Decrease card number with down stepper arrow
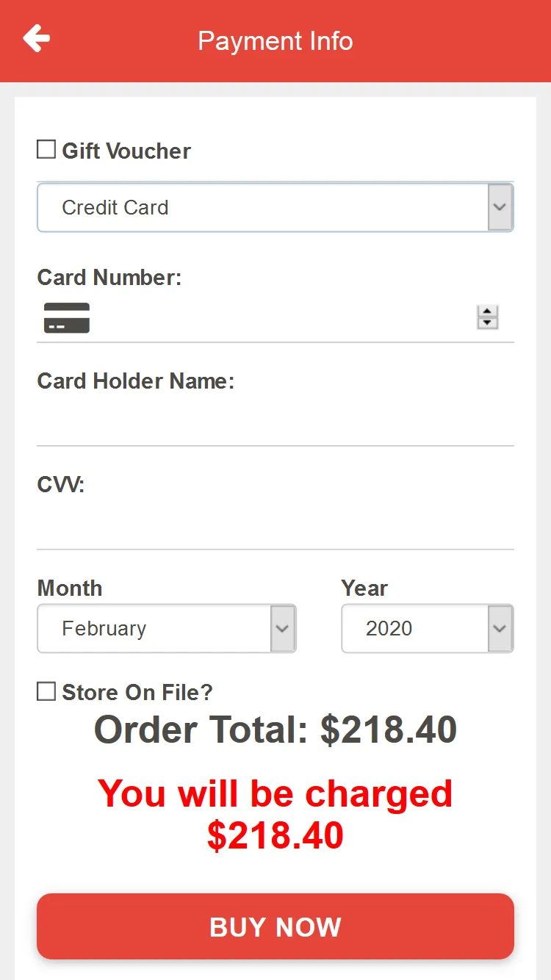The image size is (551, 980). 487,323
